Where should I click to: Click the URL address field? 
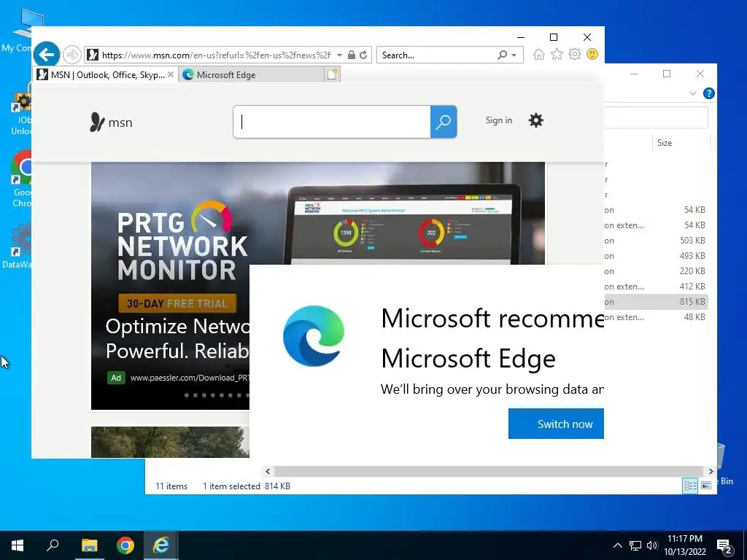pos(216,55)
